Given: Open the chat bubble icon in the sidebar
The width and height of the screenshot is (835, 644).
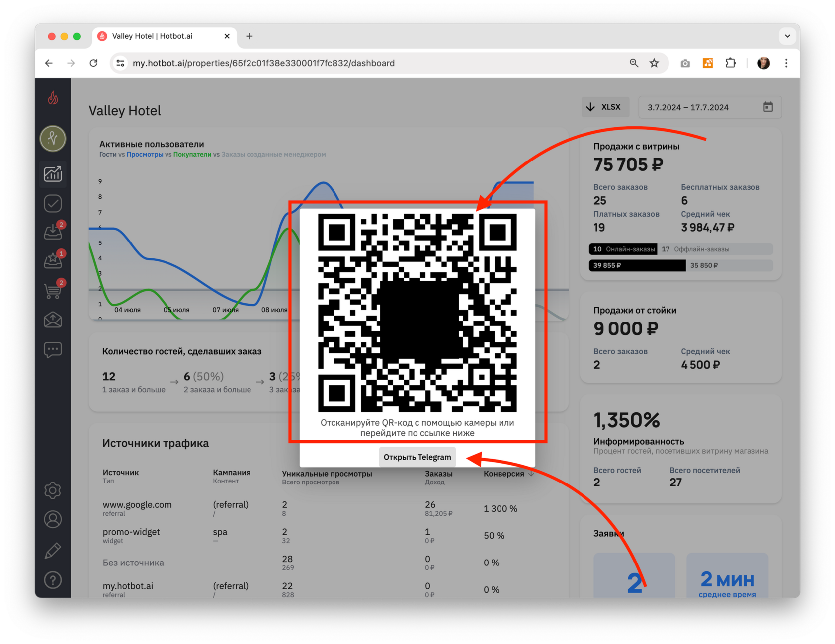Looking at the screenshot, I should [x=53, y=350].
